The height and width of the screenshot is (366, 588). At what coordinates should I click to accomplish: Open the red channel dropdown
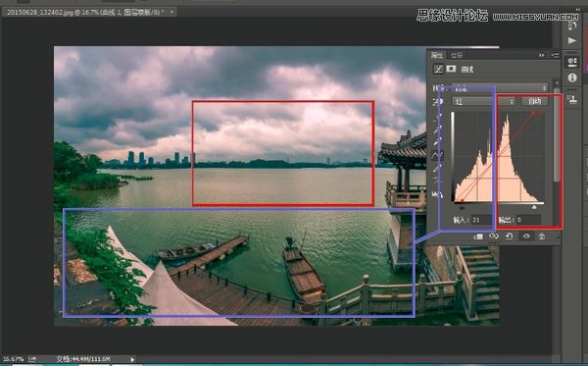click(483, 101)
